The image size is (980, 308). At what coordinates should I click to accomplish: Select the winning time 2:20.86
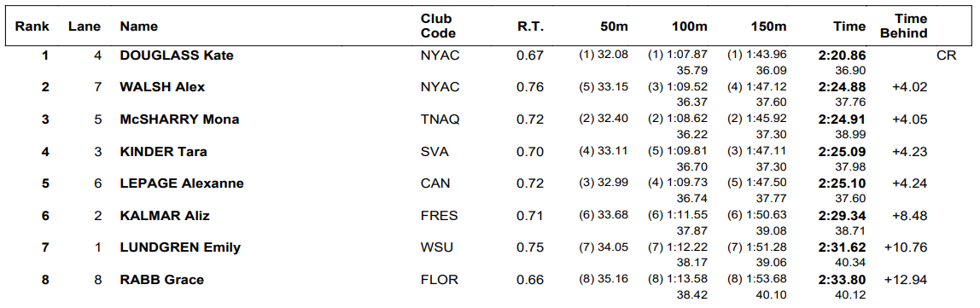pos(842,55)
